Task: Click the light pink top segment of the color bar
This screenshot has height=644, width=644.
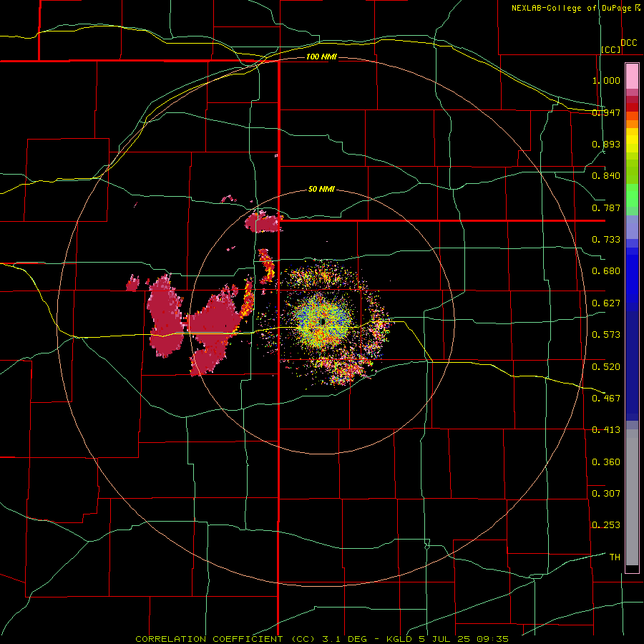Action: coord(632,77)
